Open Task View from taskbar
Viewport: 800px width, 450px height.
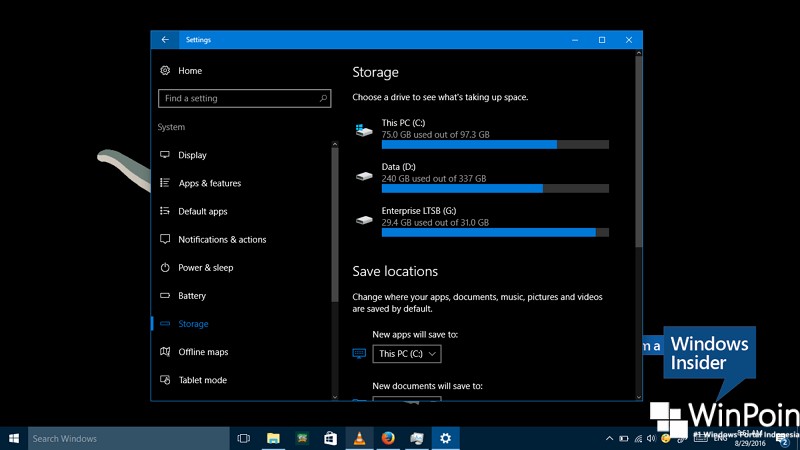pos(244,438)
